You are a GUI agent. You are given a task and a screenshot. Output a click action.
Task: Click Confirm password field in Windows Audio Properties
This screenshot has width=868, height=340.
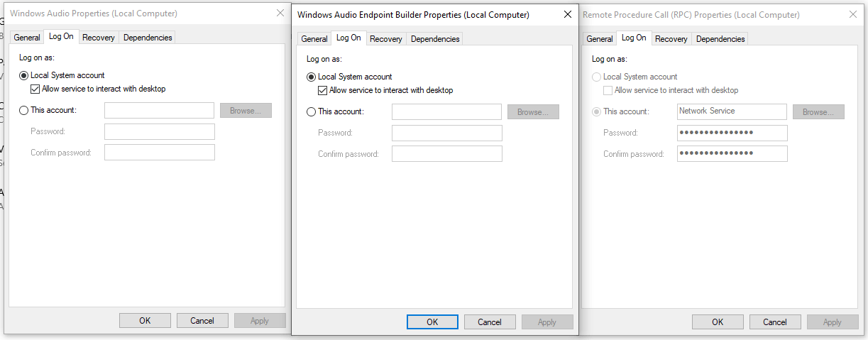(160, 153)
